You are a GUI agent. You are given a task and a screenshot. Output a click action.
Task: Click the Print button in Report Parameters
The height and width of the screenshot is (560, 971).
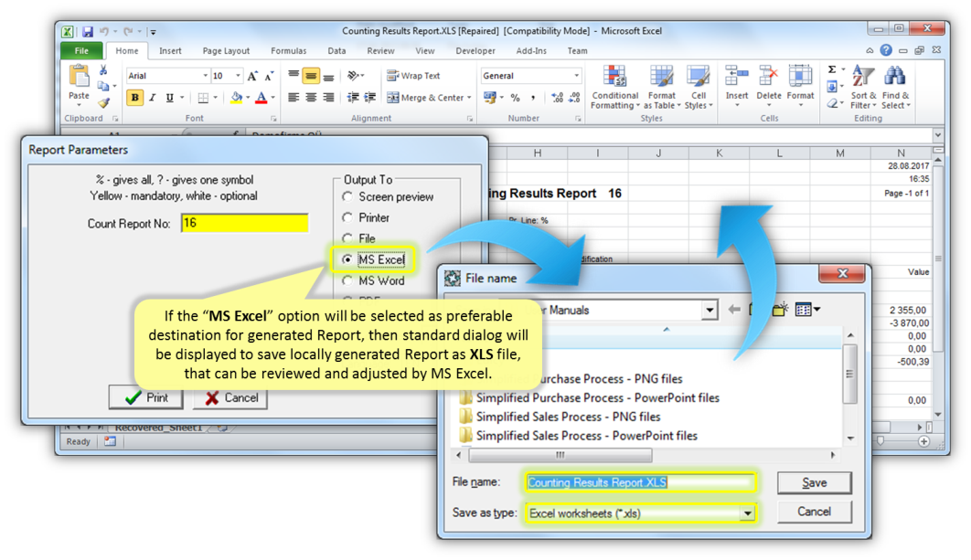(x=146, y=398)
